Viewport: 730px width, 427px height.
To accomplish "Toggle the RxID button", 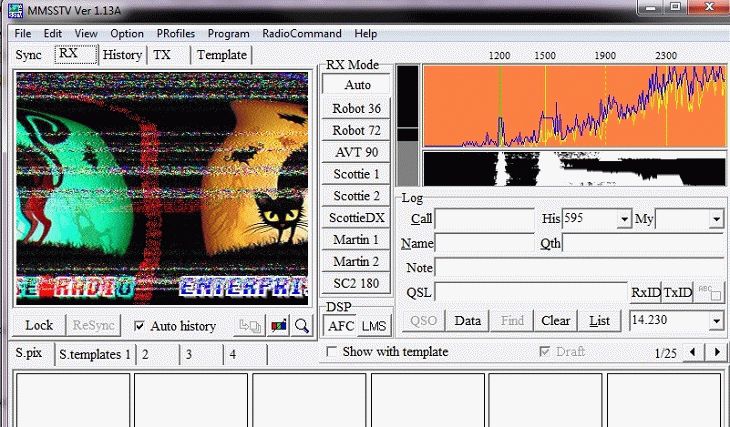I will (x=646, y=292).
